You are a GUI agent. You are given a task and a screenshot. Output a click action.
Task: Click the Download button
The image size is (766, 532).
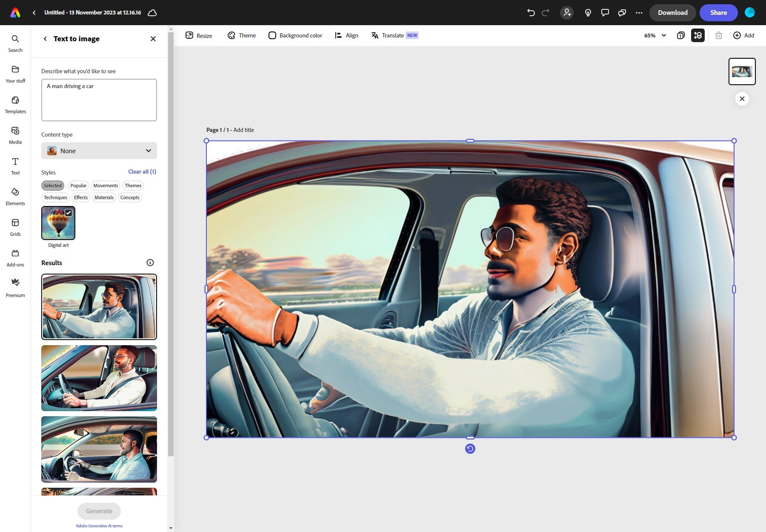(672, 12)
